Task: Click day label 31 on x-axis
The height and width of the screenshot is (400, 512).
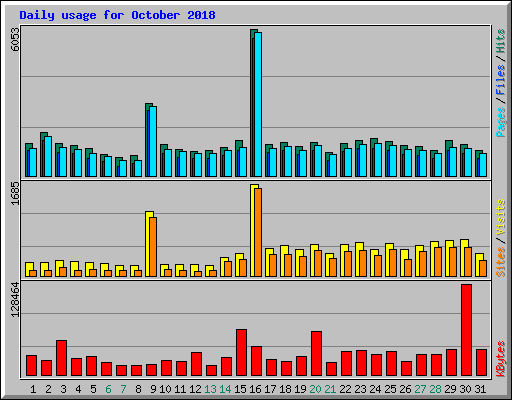Action: tap(480, 389)
